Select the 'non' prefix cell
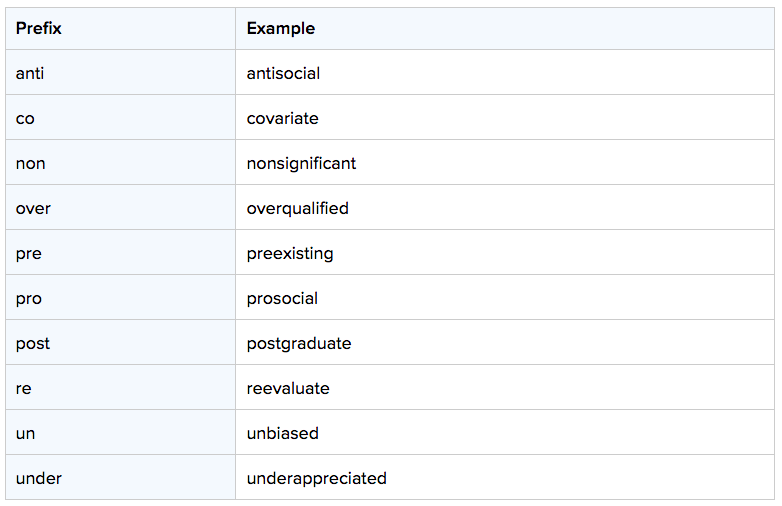 120,163
